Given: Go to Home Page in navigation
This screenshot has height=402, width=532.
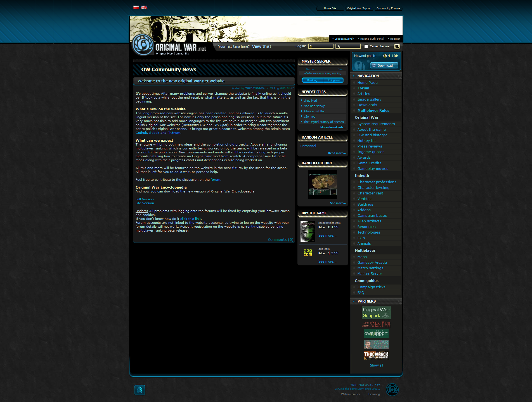Looking at the screenshot, I should [367, 83].
